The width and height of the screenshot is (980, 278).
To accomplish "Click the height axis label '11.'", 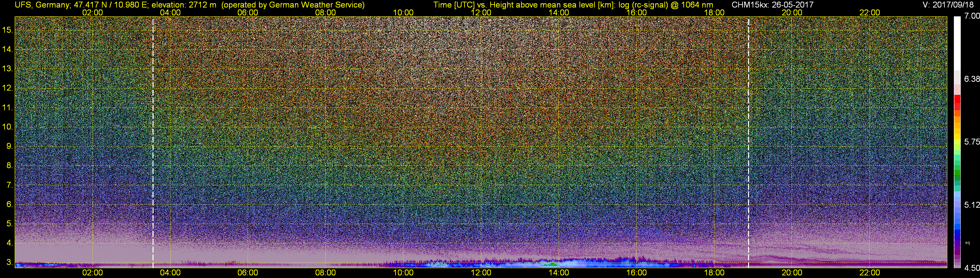I will (8, 108).
